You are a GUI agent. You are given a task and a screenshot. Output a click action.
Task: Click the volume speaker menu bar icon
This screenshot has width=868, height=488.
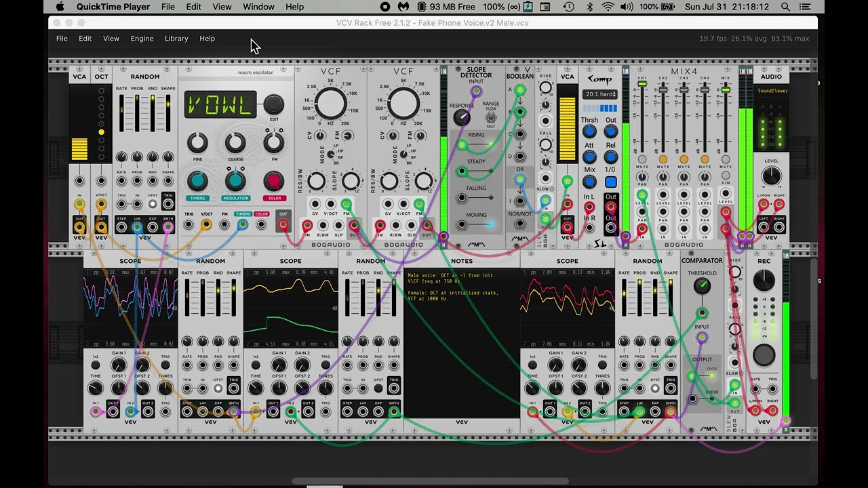click(626, 7)
